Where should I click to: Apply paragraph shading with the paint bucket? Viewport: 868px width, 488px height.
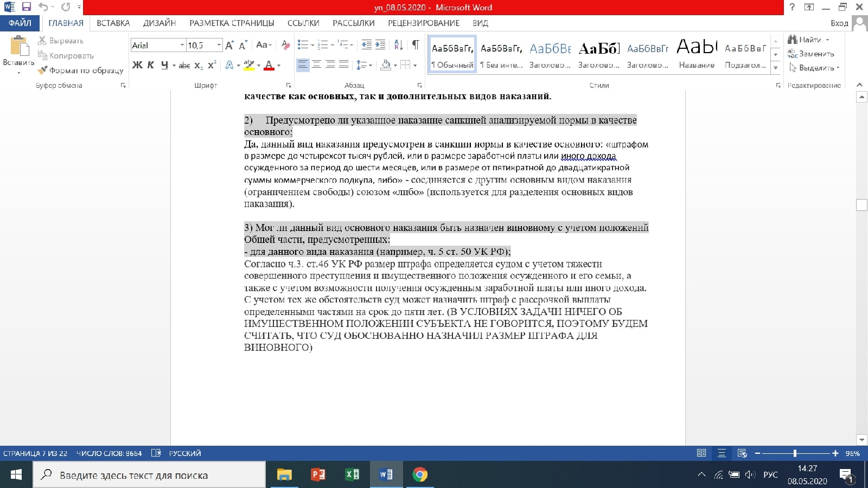(x=386, y=65)
